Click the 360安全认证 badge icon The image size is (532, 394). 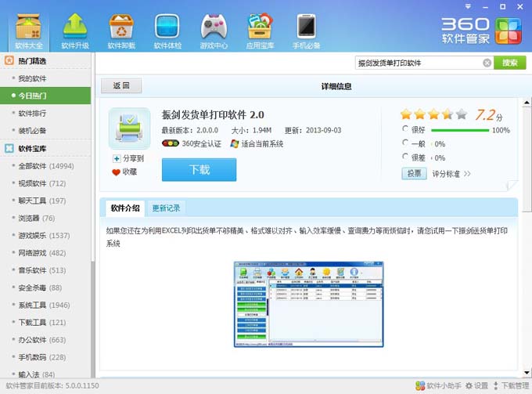coord(171,143)
